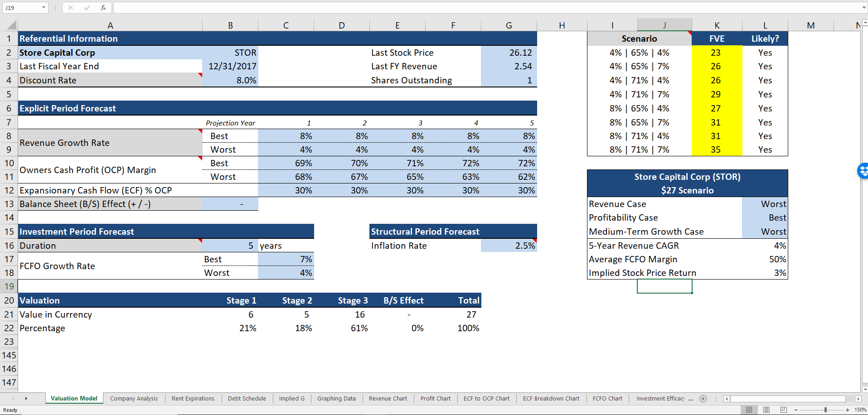
Task: Click the Insert Function fx icon
Action: tap(103, 8)
